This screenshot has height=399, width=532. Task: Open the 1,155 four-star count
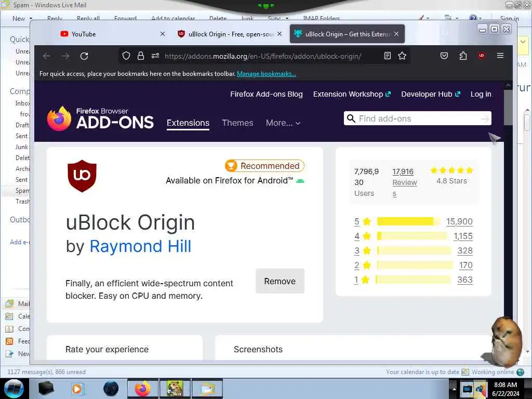click(x=463, y=236)
